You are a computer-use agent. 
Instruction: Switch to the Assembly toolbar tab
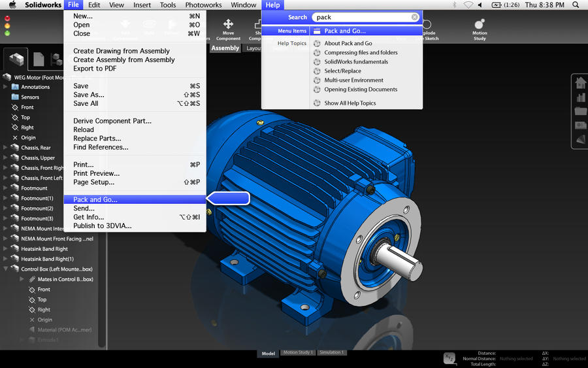coord(225,48)
